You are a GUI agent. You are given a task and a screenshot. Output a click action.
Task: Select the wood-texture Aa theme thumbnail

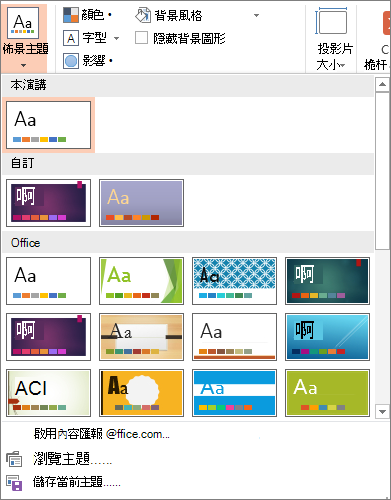[x=141, y=337]
